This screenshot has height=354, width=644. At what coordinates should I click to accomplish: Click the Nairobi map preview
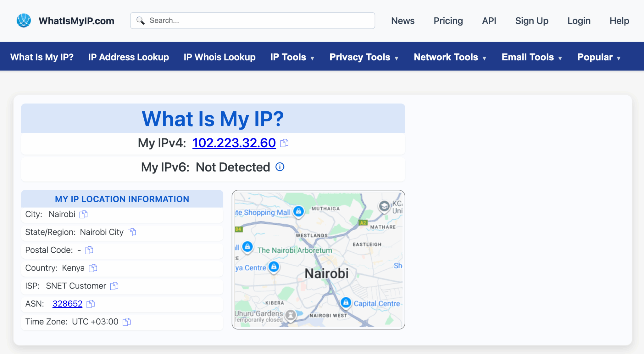tap(318, 259)
